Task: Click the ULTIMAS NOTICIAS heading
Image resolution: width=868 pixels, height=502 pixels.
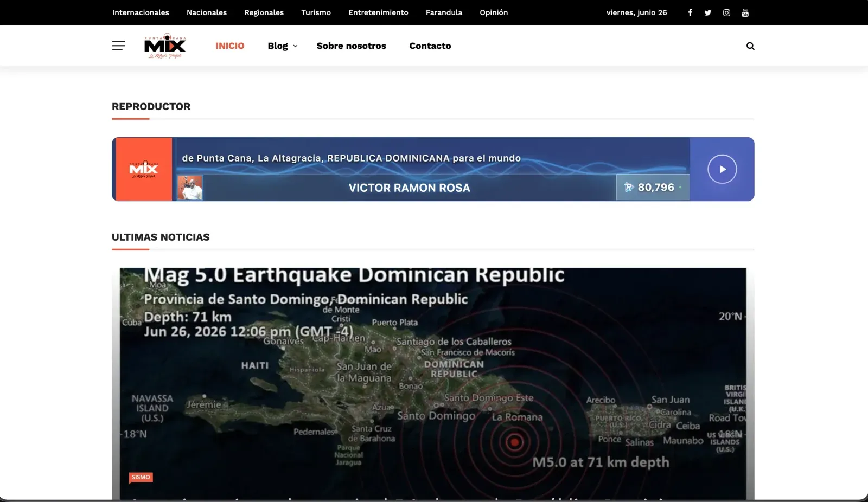Action: (161, 237)
